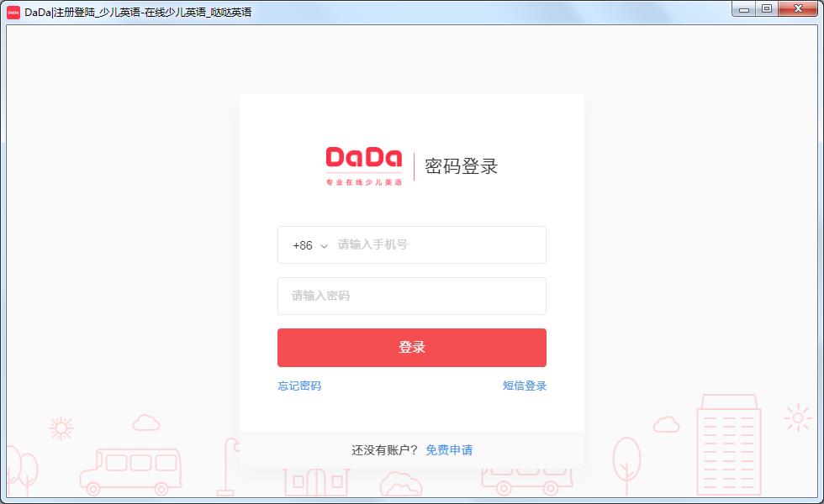Click the DaDa app icon in title bar
Screen dimensions: 824x504
pos(13,12)
